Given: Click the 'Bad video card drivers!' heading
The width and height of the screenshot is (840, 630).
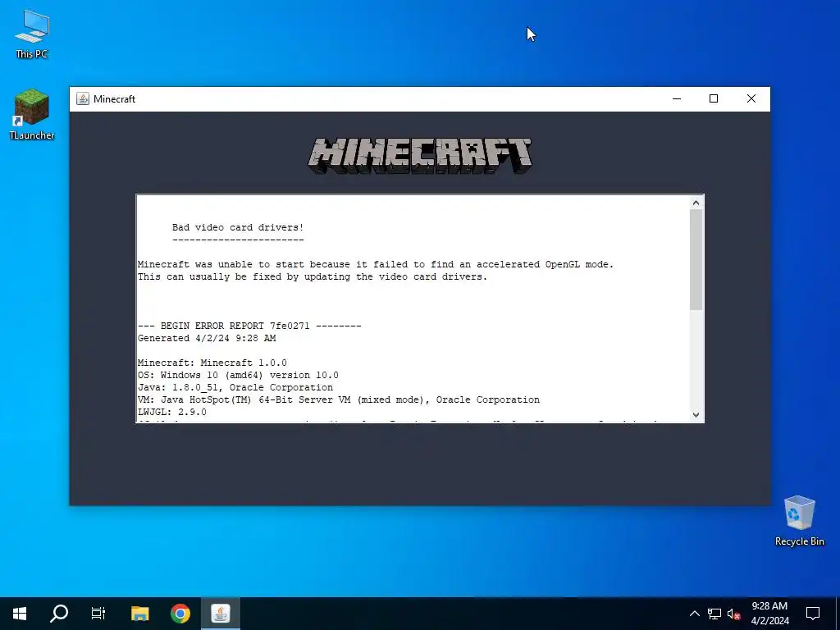Looking at the screenshot, I should (x=238, y=227).
